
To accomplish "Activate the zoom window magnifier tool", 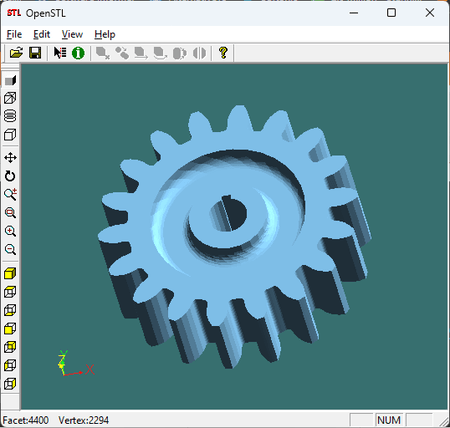I will 10,213.
